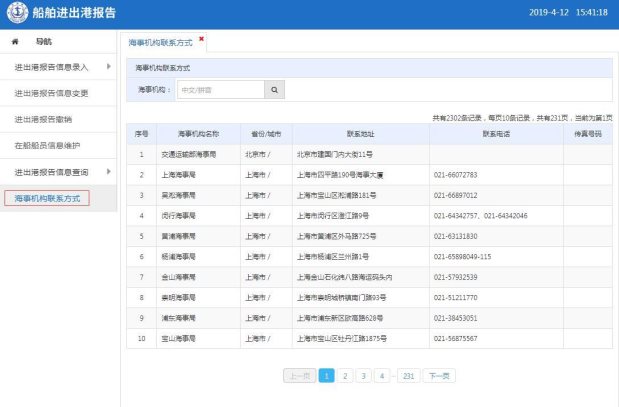Jump to last page 231

click(408, 376)
